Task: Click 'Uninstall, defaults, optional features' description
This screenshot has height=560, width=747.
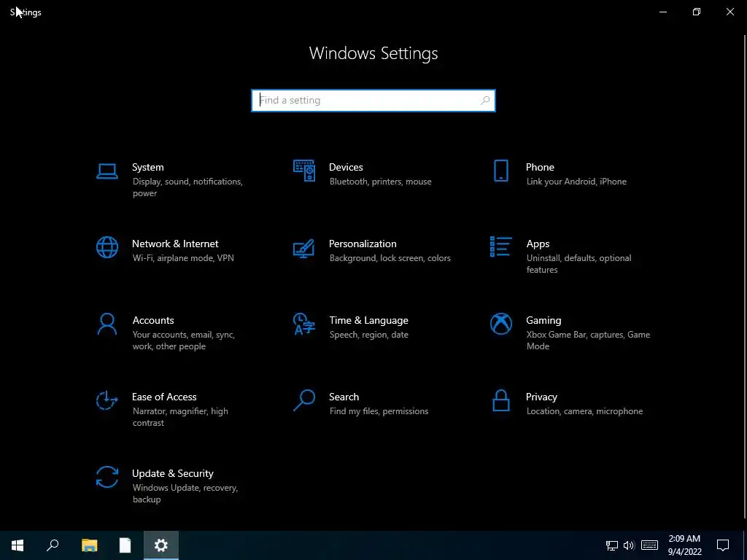Action: 578,264
